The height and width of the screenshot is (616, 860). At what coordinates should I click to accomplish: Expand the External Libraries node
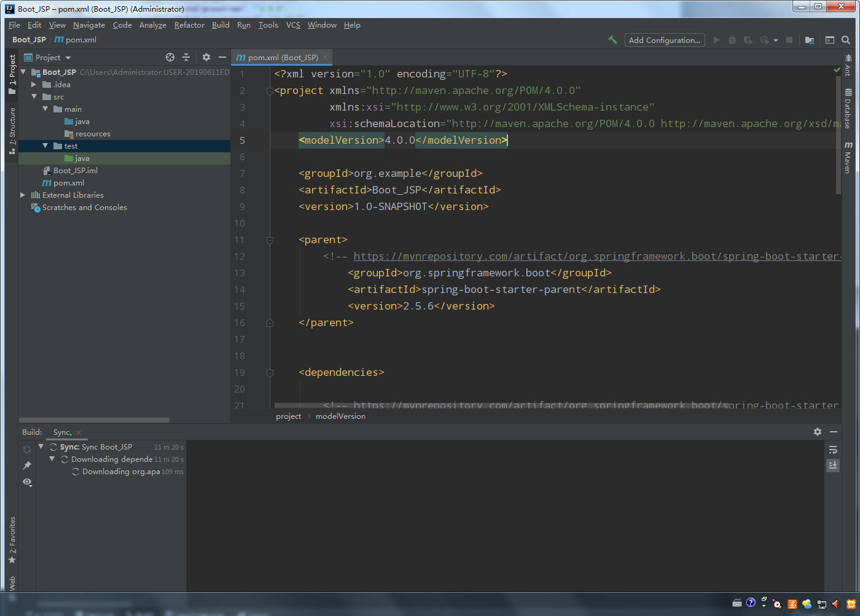pyautogui.click(x=23, y=195)
